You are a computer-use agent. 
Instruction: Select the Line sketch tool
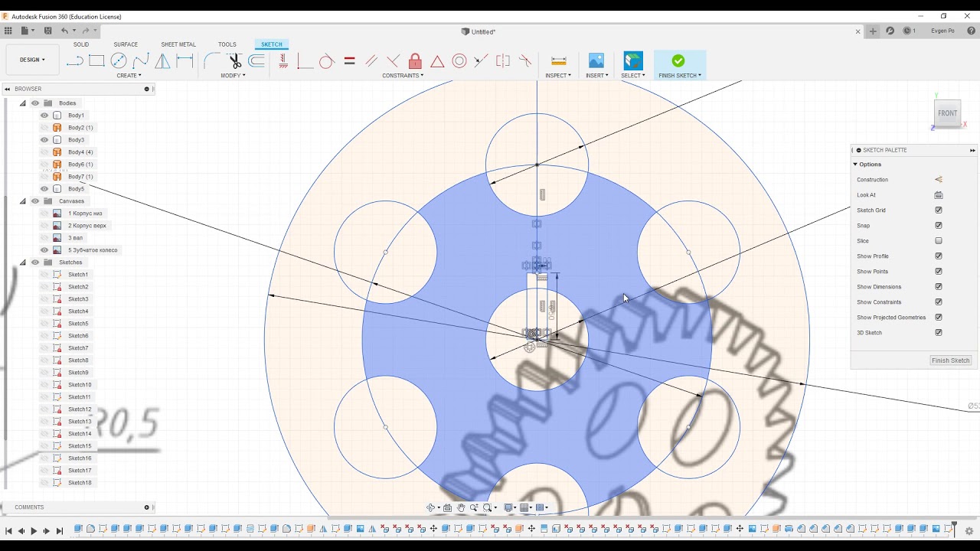74,61
